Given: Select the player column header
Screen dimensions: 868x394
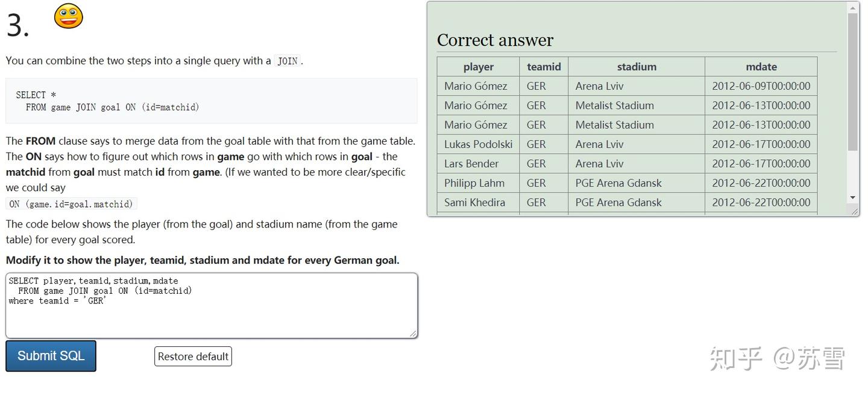Looking at the screenshot, I should [478, 67].
